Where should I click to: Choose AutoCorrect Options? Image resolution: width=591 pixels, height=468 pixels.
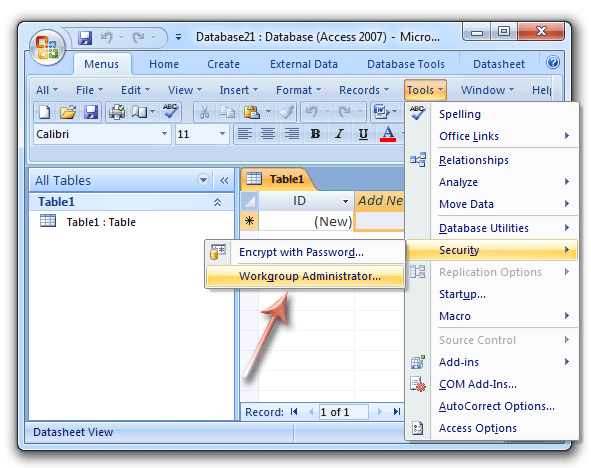(492, 406)
